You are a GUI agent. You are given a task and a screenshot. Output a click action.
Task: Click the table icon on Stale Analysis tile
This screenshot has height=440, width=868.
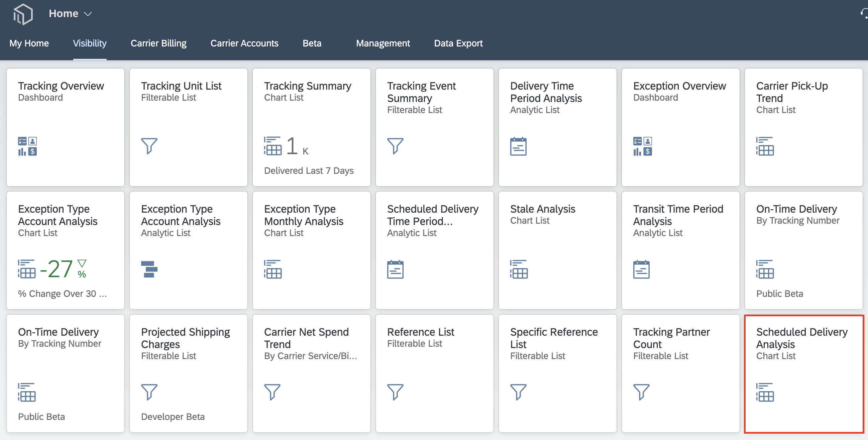(519, 269)
